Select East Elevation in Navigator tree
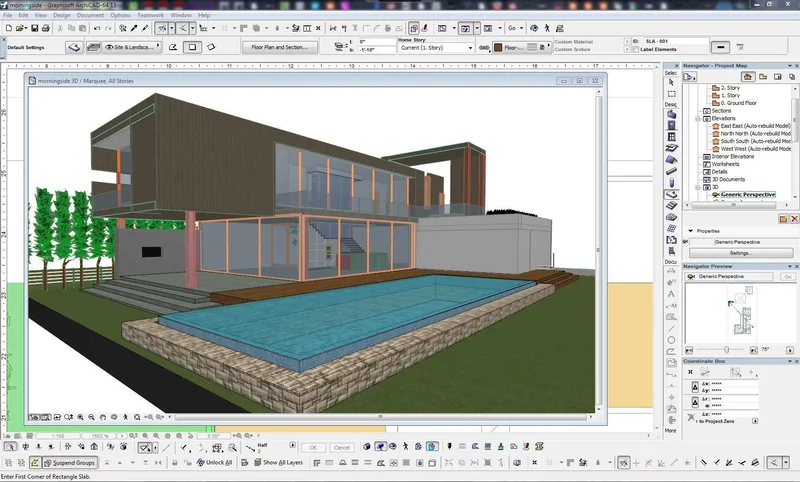 click(x=755, y=126)
